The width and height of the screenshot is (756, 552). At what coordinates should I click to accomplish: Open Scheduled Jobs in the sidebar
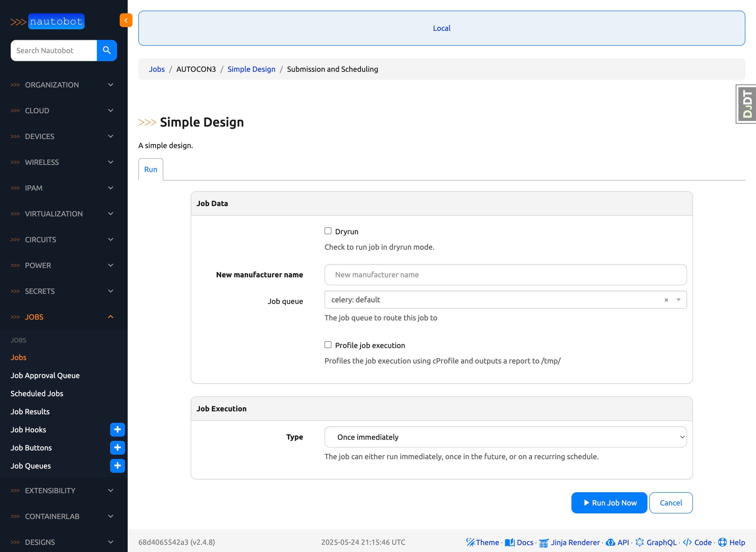point(37,394)
